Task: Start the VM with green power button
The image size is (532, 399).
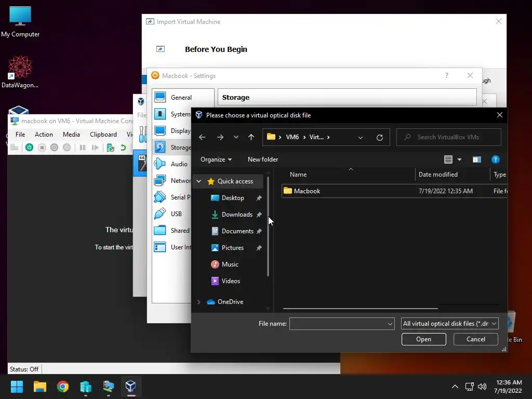Action: pyautogui.click(x=30, y=148)
